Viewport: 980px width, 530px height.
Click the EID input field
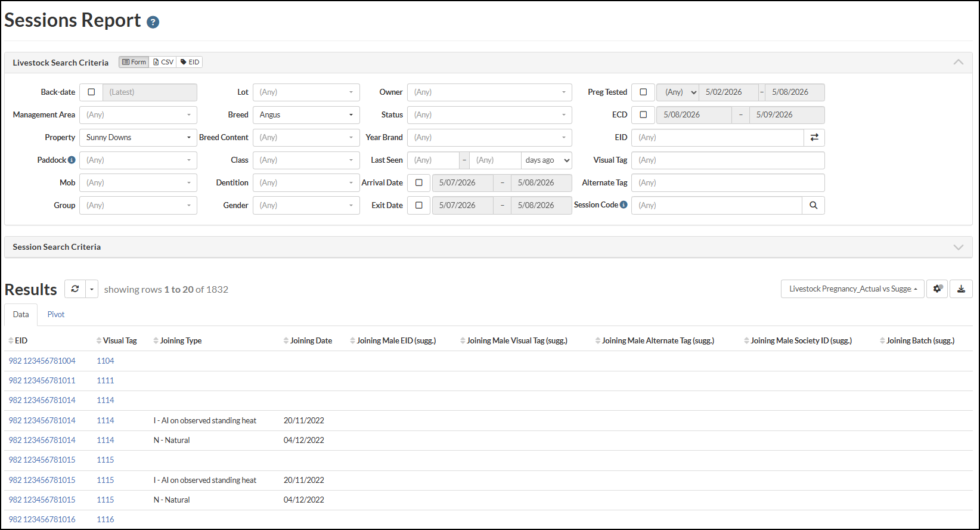[x=718, y=138]
